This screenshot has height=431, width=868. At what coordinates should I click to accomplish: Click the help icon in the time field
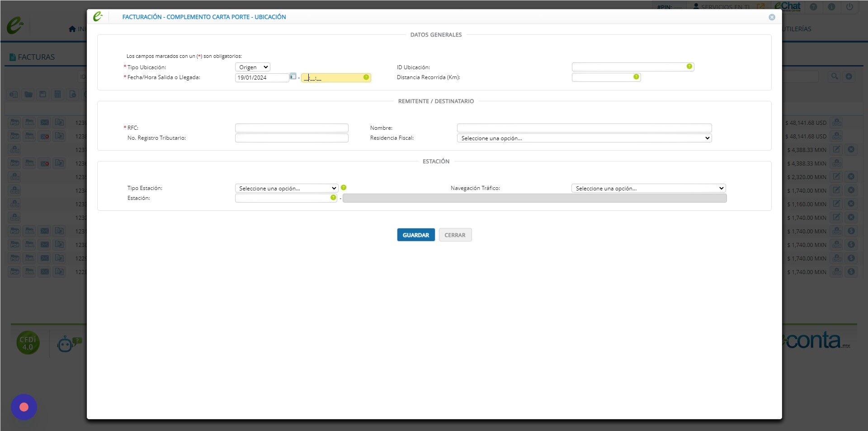point(366,77)
